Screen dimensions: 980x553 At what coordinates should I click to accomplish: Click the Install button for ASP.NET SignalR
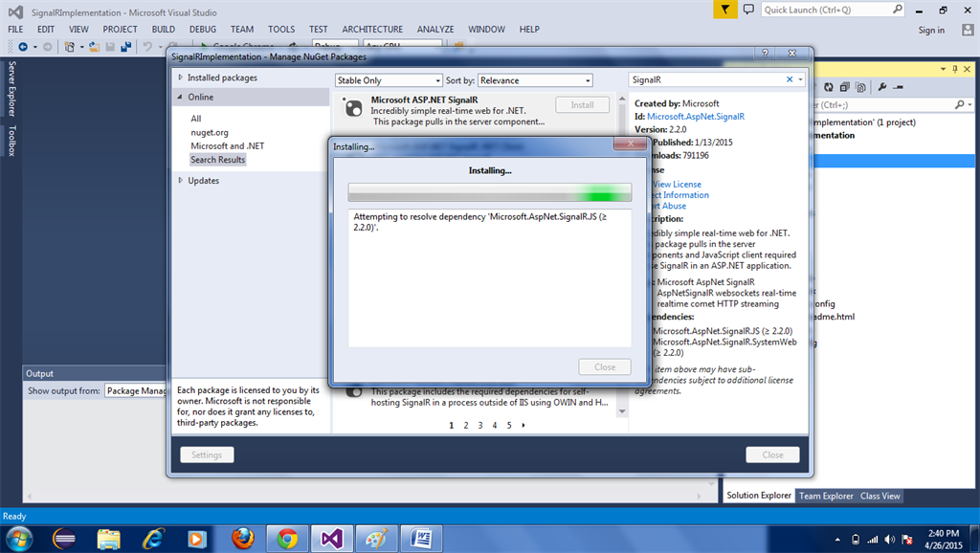[582, 105]
